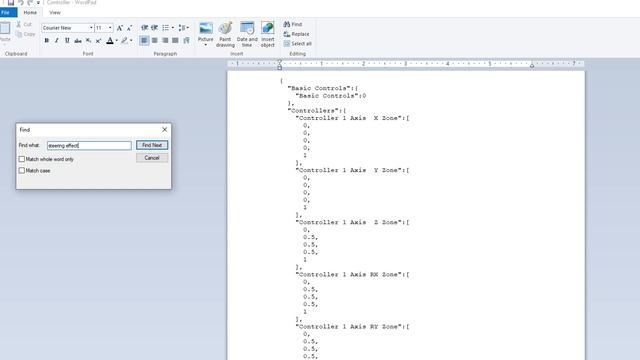Toggle underline formatting

click(67, 40)
